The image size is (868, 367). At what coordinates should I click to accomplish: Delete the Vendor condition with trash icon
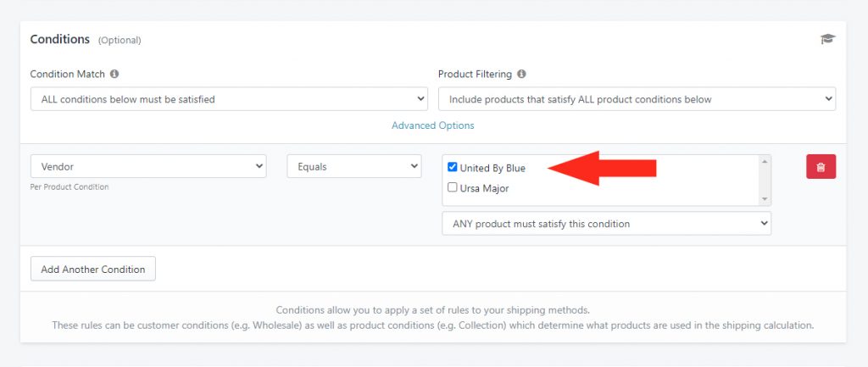[x=821, y=167]
